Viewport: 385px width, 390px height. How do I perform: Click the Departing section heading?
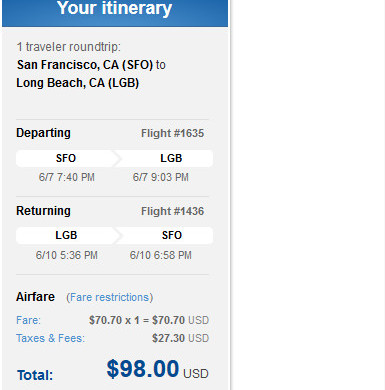43,133
